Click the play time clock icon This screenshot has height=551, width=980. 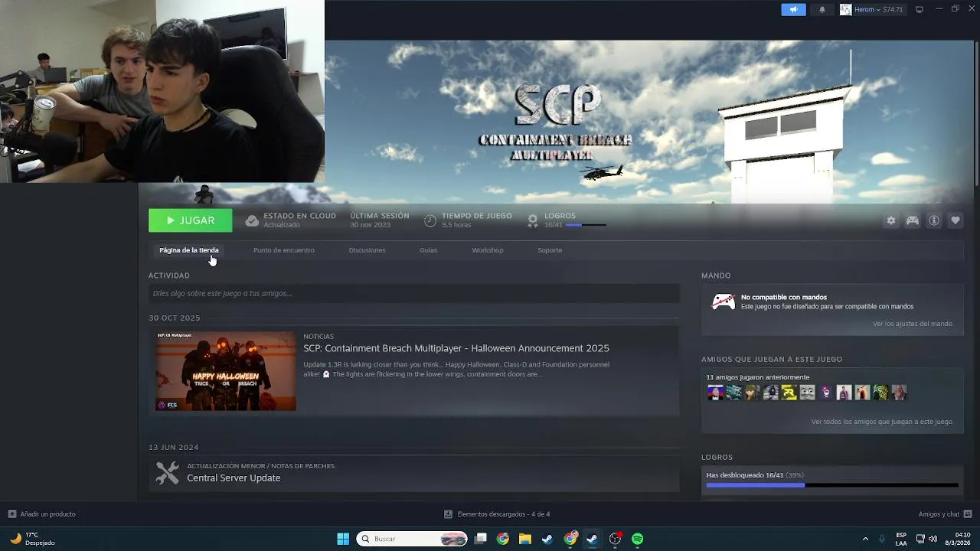coord(430,220)
